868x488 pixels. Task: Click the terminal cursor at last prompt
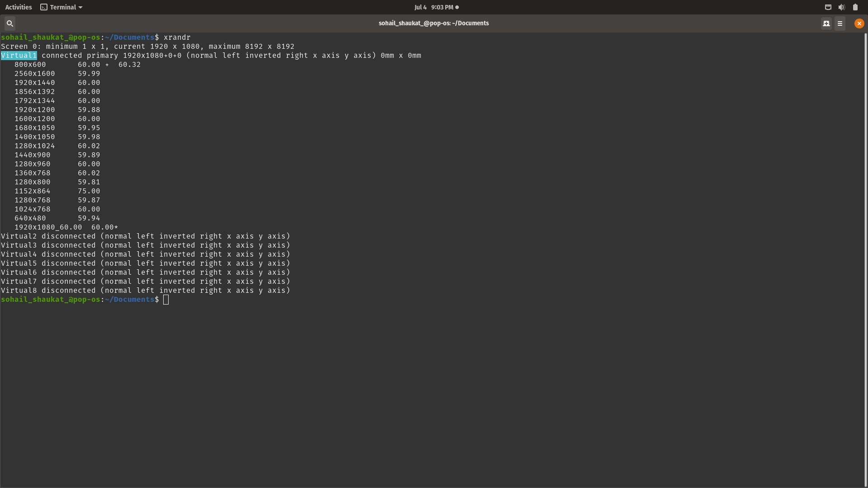[166, 300]
